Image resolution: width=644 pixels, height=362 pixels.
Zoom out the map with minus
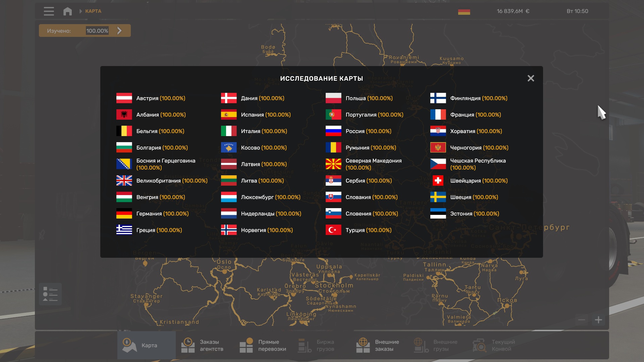pos(582,320)
